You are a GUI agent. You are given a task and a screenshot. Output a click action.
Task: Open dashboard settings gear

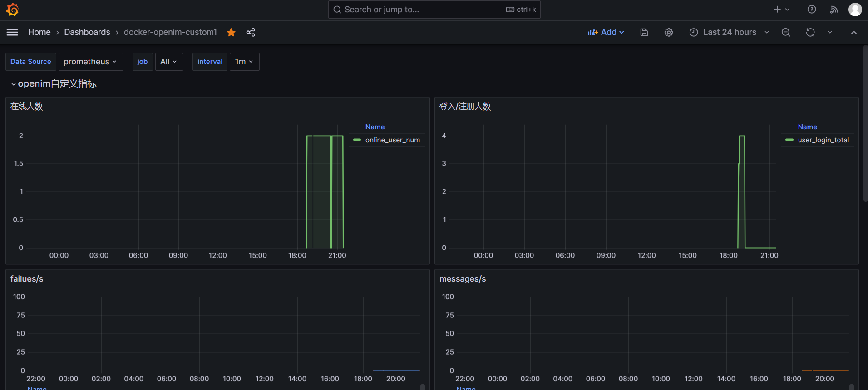[668, 32]
